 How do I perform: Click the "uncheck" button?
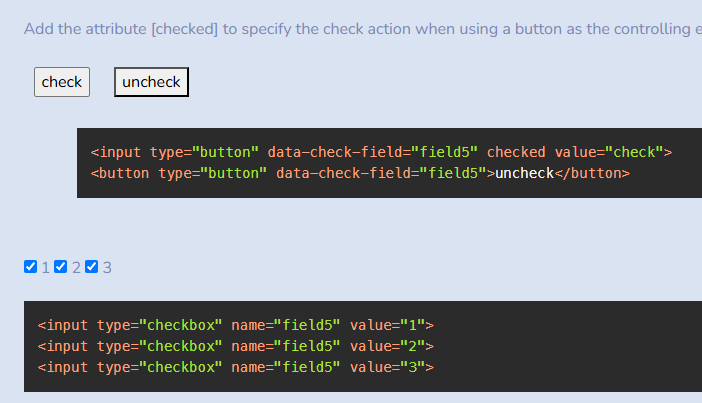[x=151, y=82]
